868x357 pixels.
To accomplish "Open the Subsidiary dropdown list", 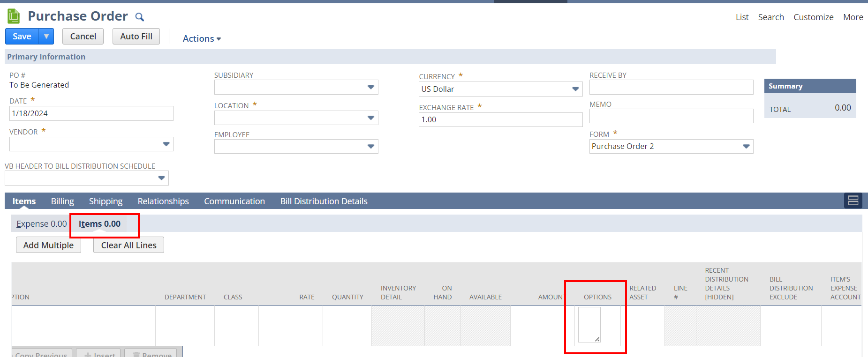I will 370,87.
